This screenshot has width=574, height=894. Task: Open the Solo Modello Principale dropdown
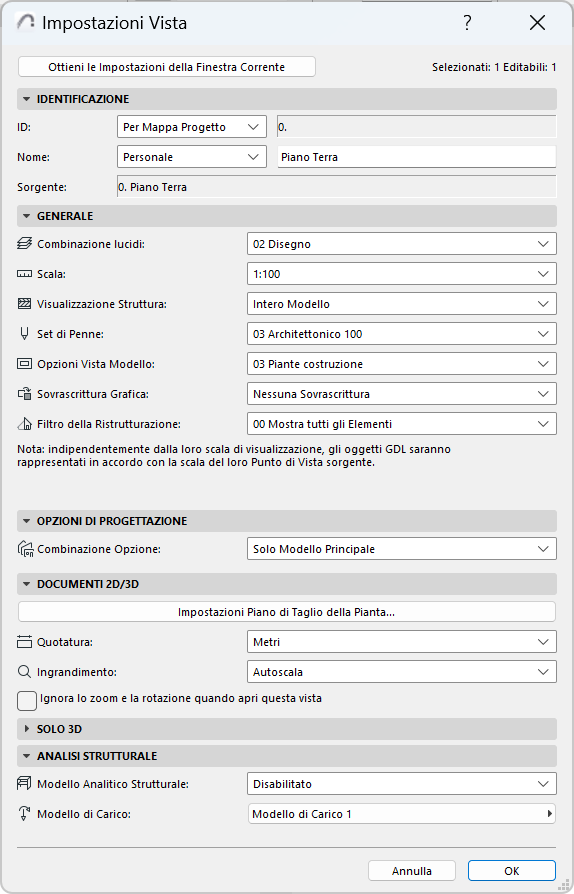point(402,549)
